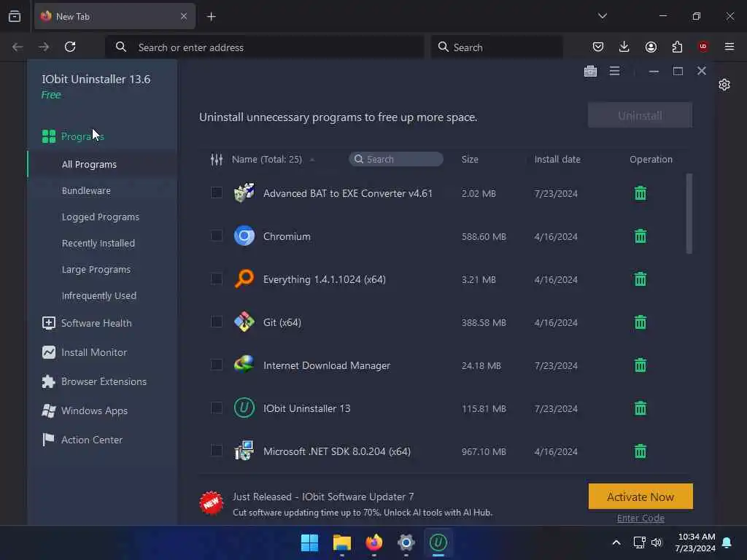Go to Install Monitor
This screenshot has height=560, width=747.
coord(85,352)
